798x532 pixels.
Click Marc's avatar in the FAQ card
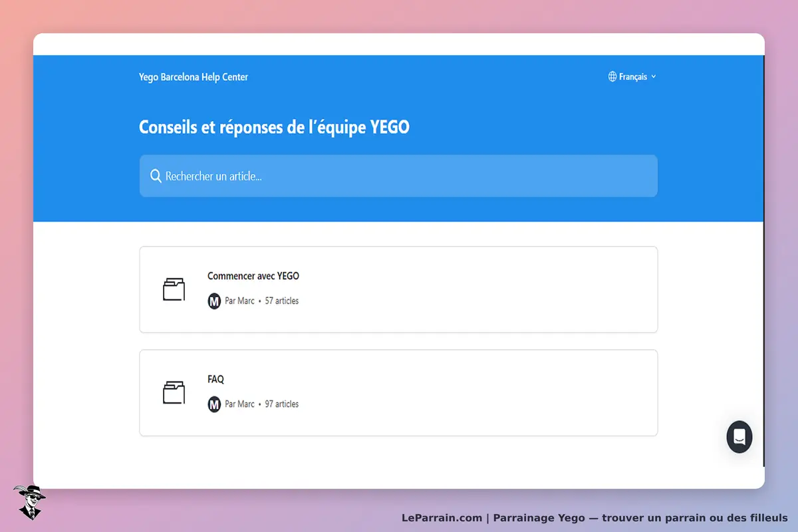[214, 404]
